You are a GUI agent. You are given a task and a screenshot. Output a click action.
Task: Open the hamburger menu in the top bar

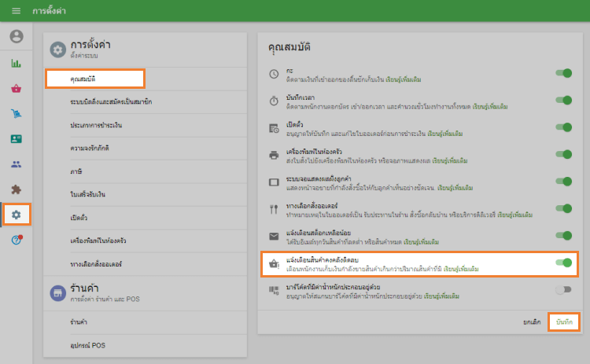16,11
